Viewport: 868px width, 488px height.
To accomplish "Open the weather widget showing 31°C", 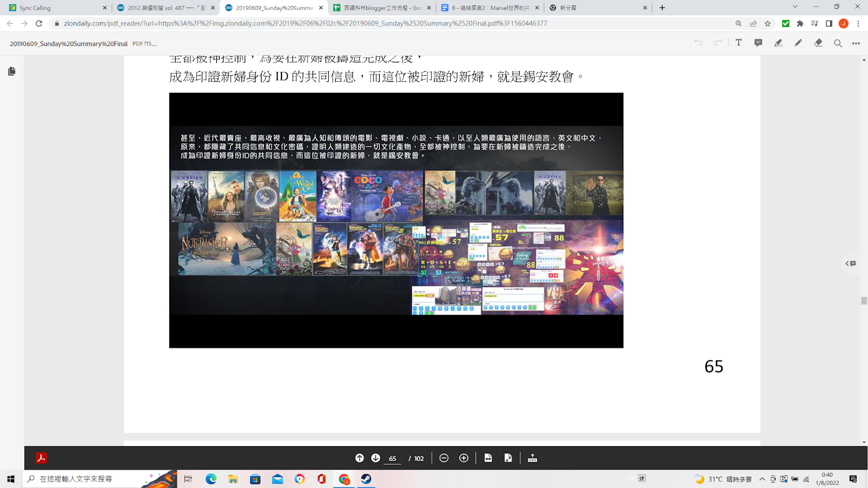I will click(723, 479).
